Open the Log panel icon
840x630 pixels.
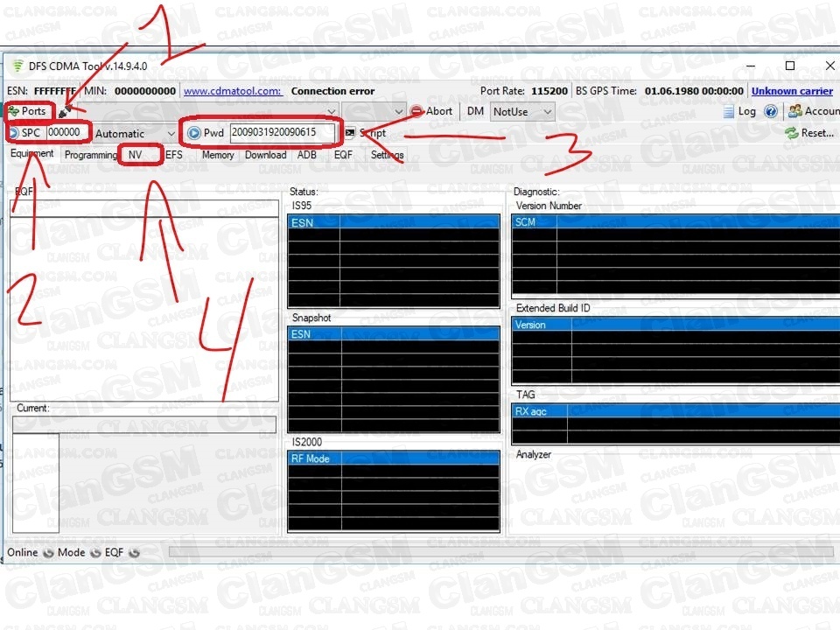click(x=729, y=111)
